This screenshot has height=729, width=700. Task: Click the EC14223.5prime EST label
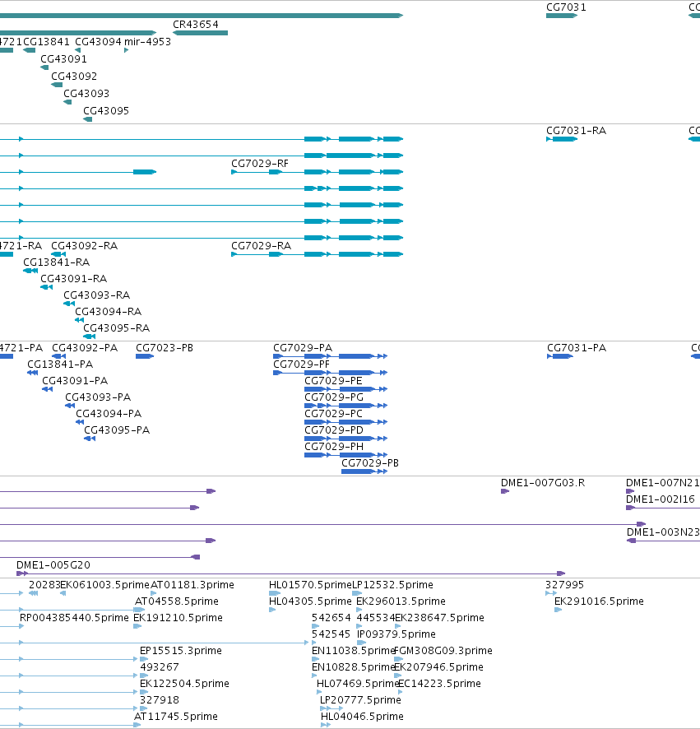click(439, 684)
